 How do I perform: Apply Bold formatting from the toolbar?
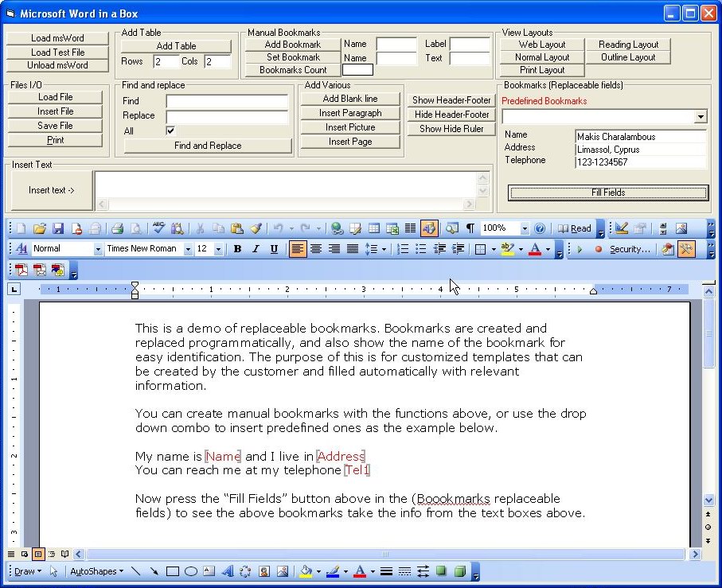point(237,249)
